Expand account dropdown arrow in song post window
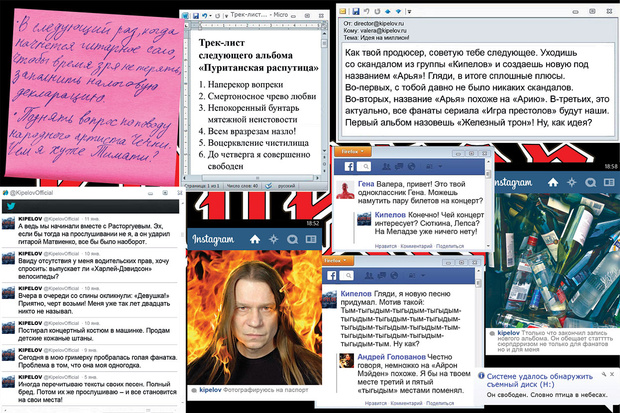The image size is (620, 413). [x=423, y=275]
